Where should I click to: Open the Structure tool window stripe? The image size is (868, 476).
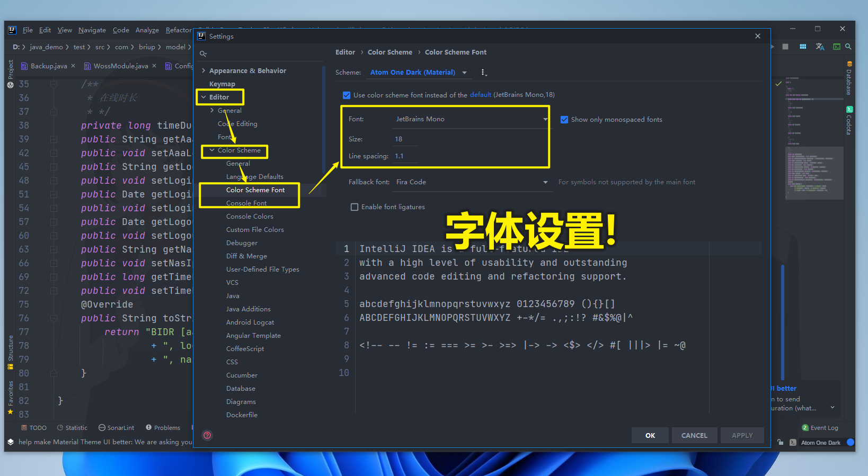pos(11,352)
